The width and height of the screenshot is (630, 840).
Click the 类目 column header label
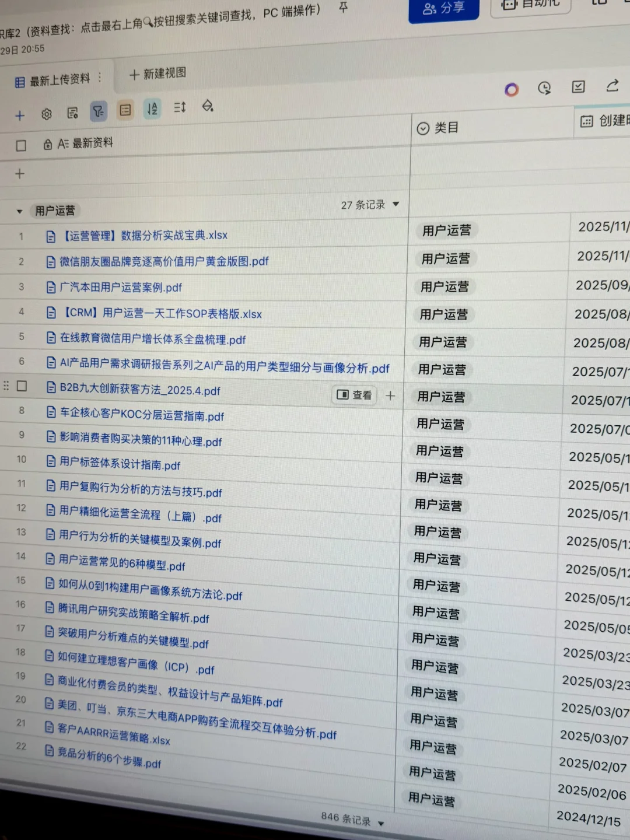point(447,128)
